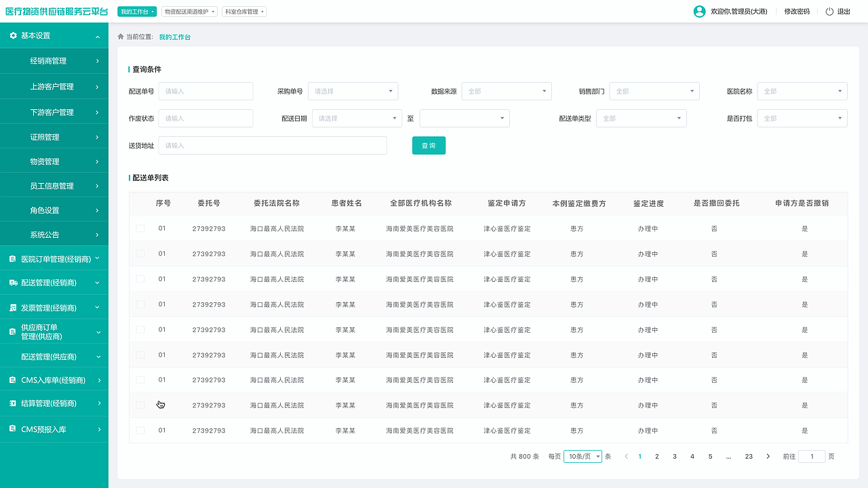Click the 委托号 column header
The height and width of the screenshot is (488, 868).
coord(209,203)
